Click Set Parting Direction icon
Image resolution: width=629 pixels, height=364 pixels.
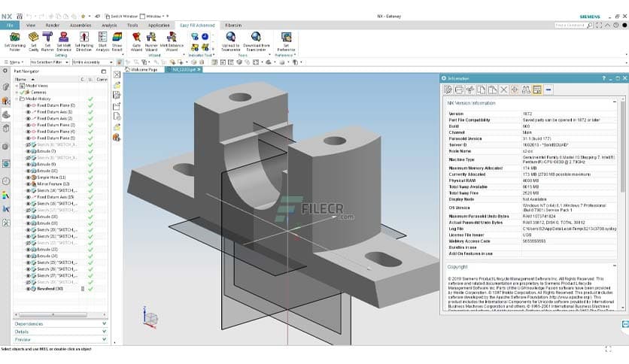click(84, 38)
